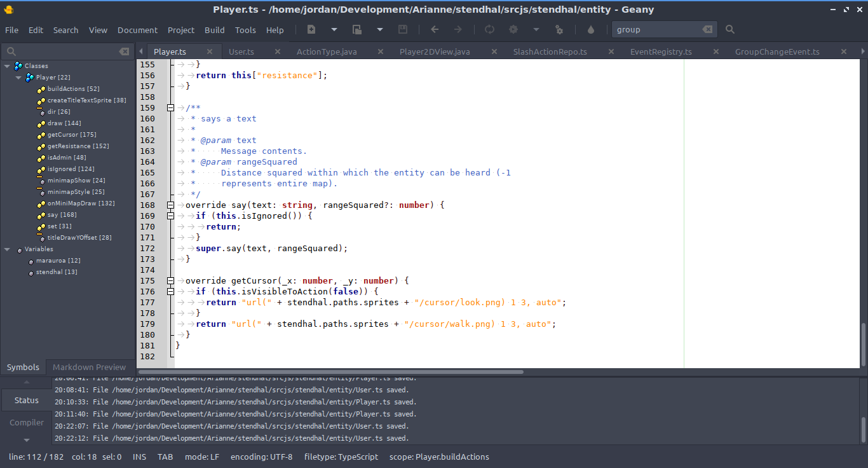Close the Player2DView.java tab

click(494, 52)
